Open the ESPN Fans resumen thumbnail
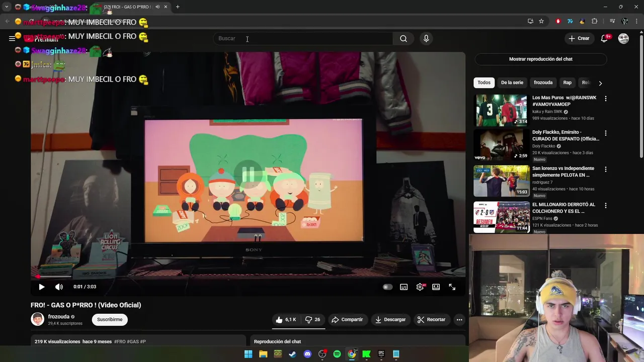This screenshot has height=362, width=644. pos(502,217)
